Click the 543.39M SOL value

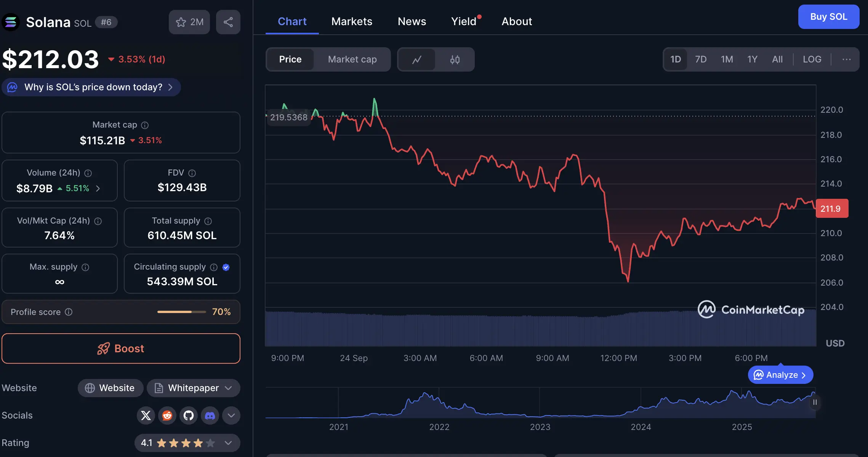[182, 281]
